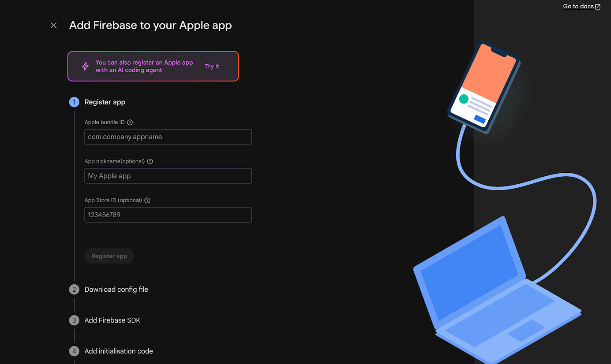Click the Register app step heading

point(105,102)
